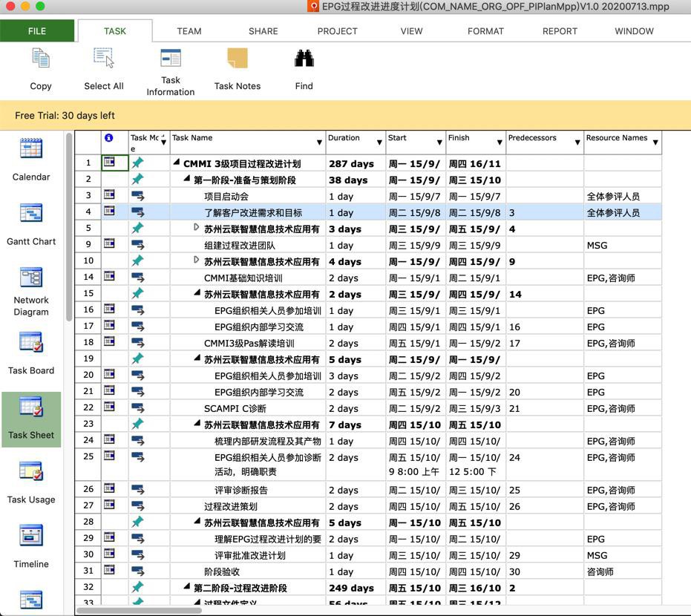Image resolution: width=691 pixels, height=616 pixels.
Task: Collapse the summary task in row 19
Action: point(197,358)
